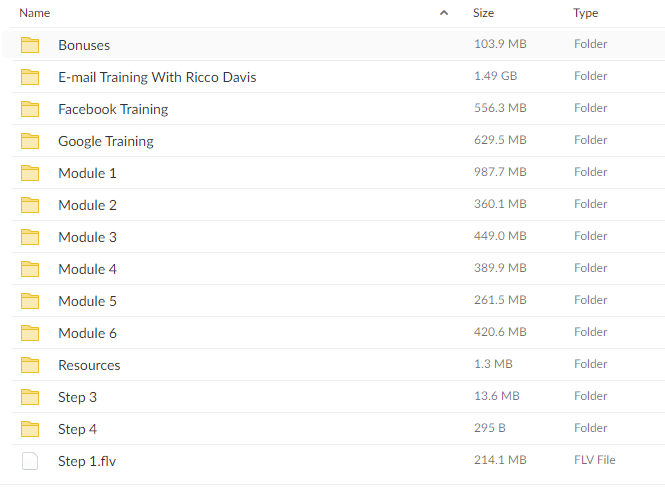
Task: Click the Module 1 folder icon
Action: [30, 173]
